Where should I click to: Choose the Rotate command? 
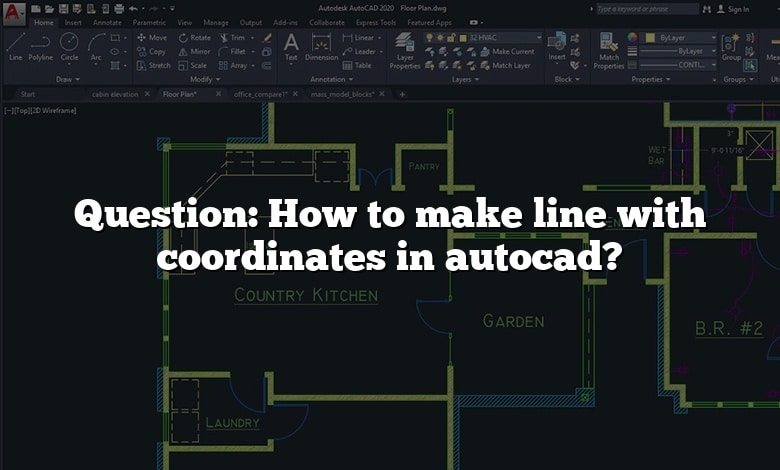[195, 37]
